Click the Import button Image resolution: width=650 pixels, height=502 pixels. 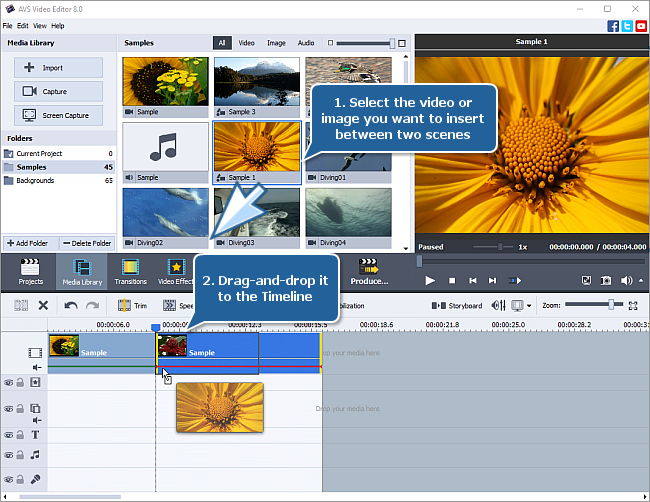59,68
